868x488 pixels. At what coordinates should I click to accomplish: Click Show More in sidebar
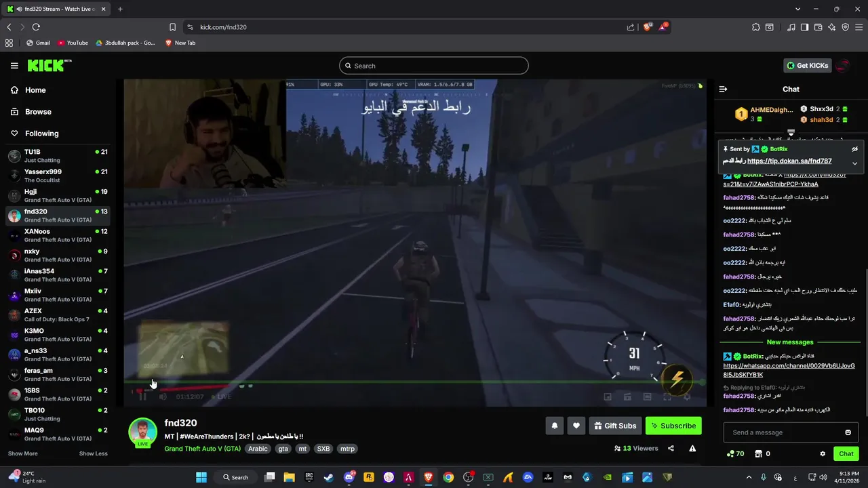coord(23,453)
